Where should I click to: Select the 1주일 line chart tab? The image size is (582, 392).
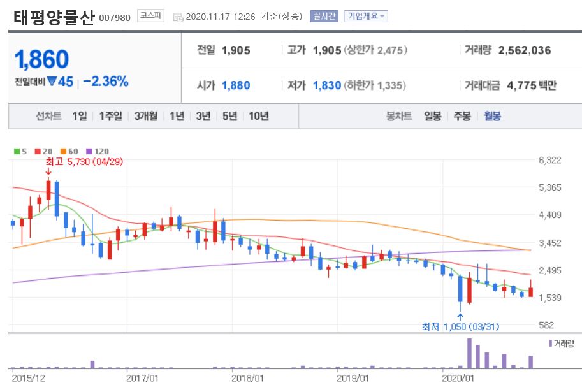pos(110,116)
